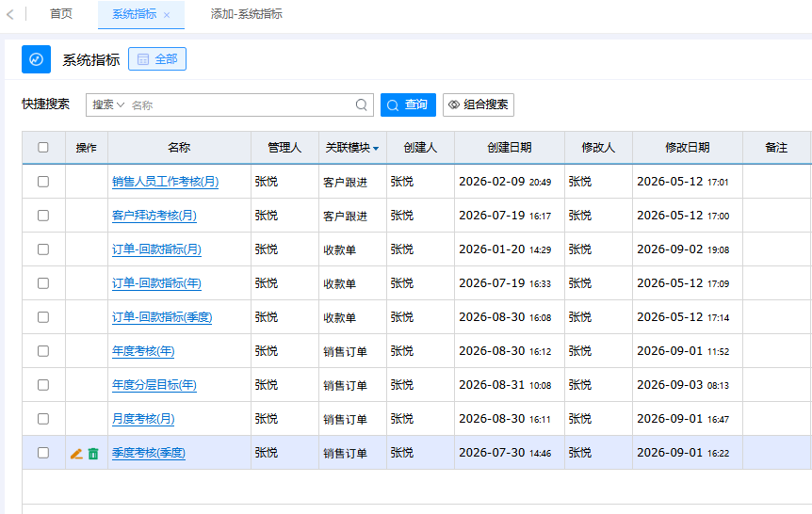This screenshot has width=812, height=514.
Task: Click the blue 系统指标 module icon
Action: click(36, 59)
